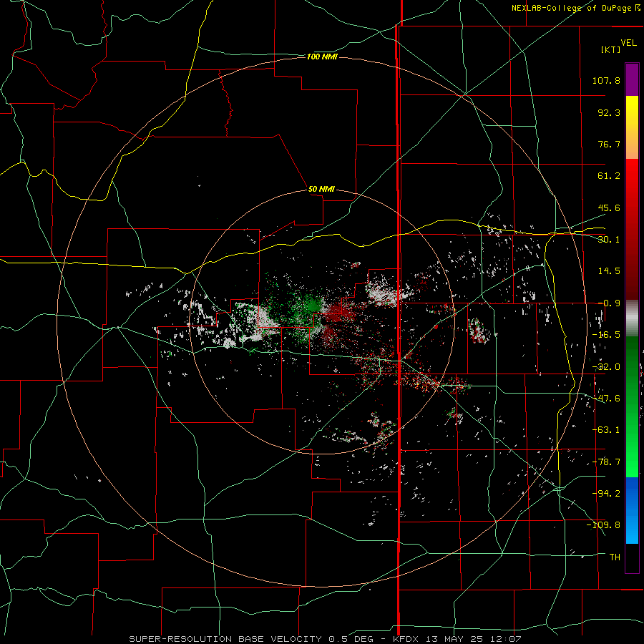Screen dimensions: 644x644
Task: Click the VEL legend heading
Action: 628,43
